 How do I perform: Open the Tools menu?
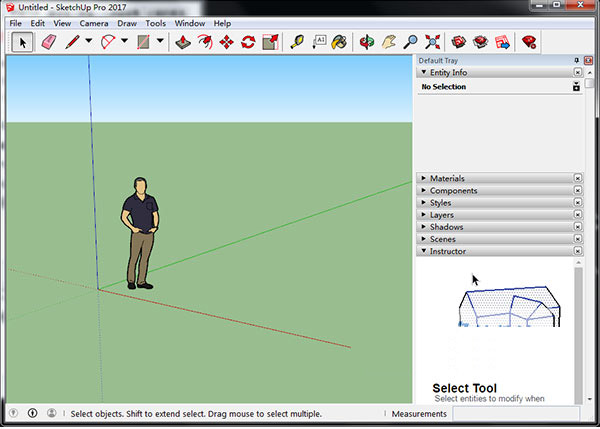(155, 23)
